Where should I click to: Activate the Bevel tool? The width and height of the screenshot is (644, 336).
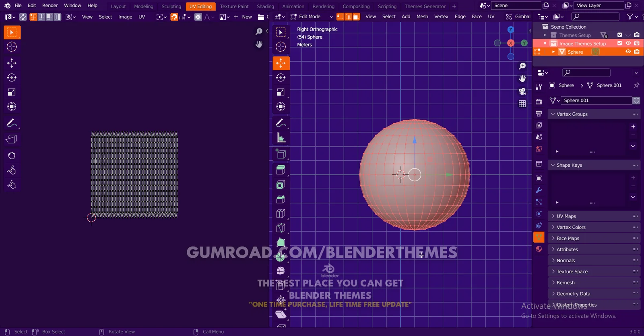click(x=281, y=199)
